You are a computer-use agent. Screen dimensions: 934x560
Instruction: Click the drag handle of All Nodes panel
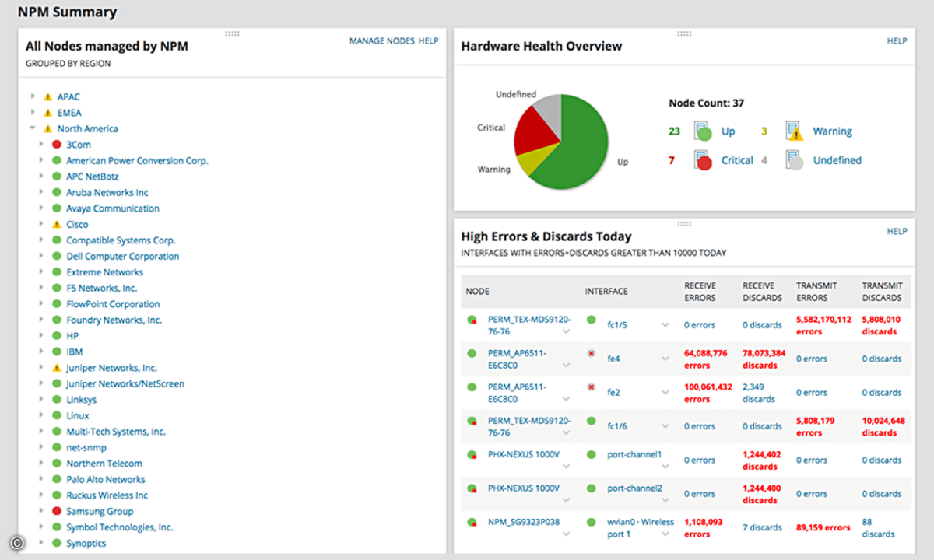click(232, 33)
